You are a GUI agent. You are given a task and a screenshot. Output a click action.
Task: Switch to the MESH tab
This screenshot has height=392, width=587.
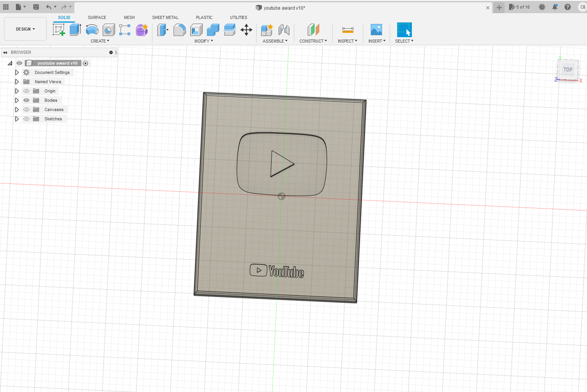(129, 17)
